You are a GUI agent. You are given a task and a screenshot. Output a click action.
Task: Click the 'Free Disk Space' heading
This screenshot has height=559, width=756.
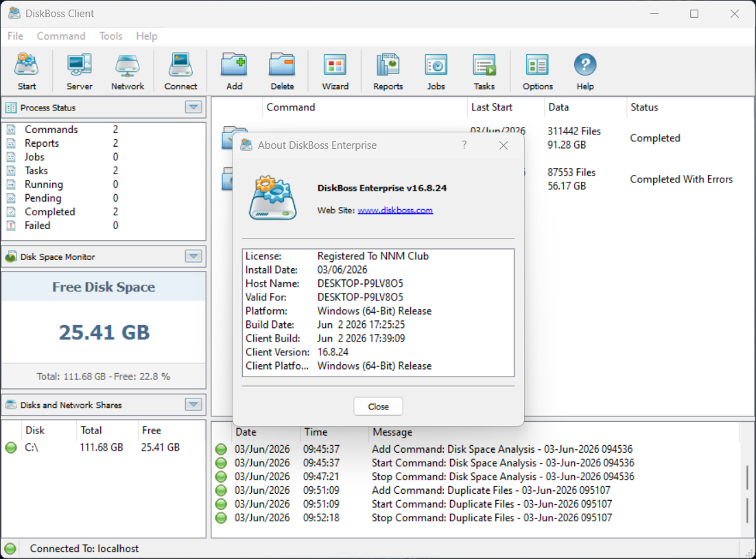pos(104,287)
